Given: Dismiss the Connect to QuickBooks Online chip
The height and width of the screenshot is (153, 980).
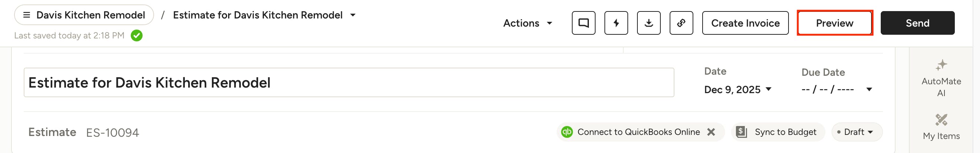Looking at the screenshot, I should coord(711,132).
